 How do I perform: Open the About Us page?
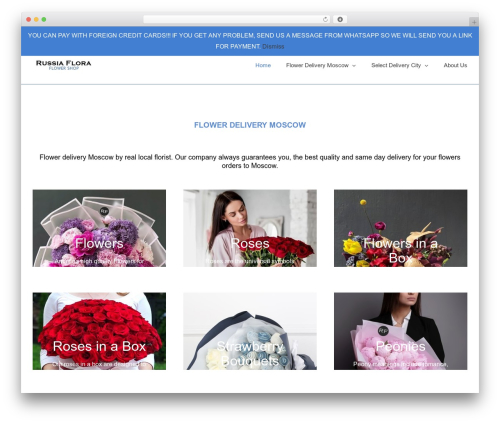coord(455,65)
